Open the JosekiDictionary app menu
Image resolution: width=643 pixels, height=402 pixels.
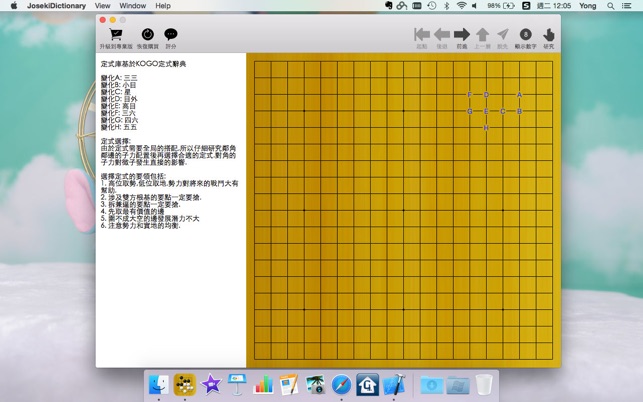pyautogui.click(x=57, y=6)
